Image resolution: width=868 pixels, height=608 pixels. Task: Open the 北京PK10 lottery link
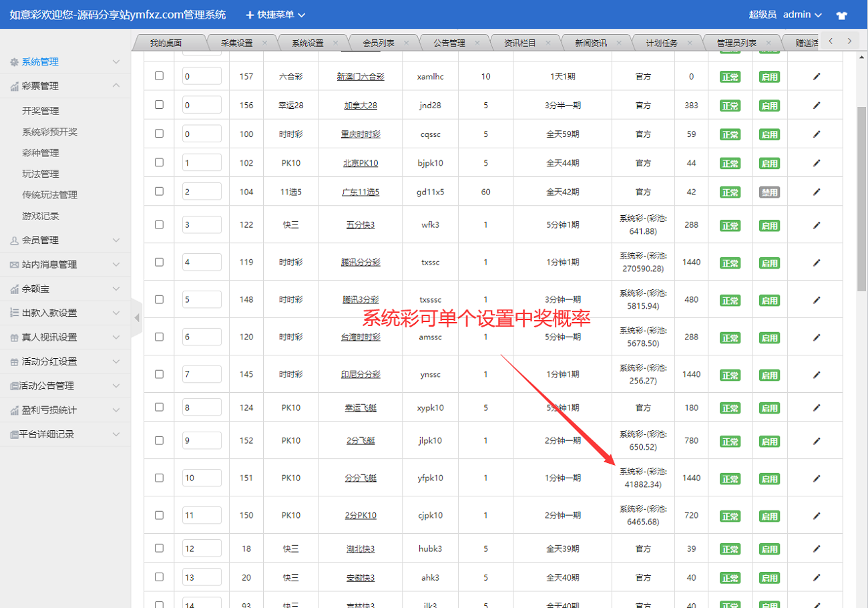tap(361, 163)
